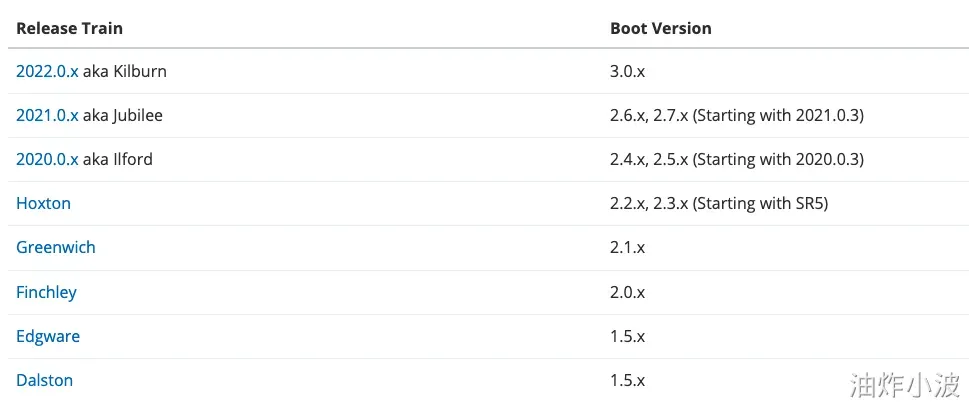Click the aka Jubilee text
Screen dimensions: 969x407
(x=123, y=116)
